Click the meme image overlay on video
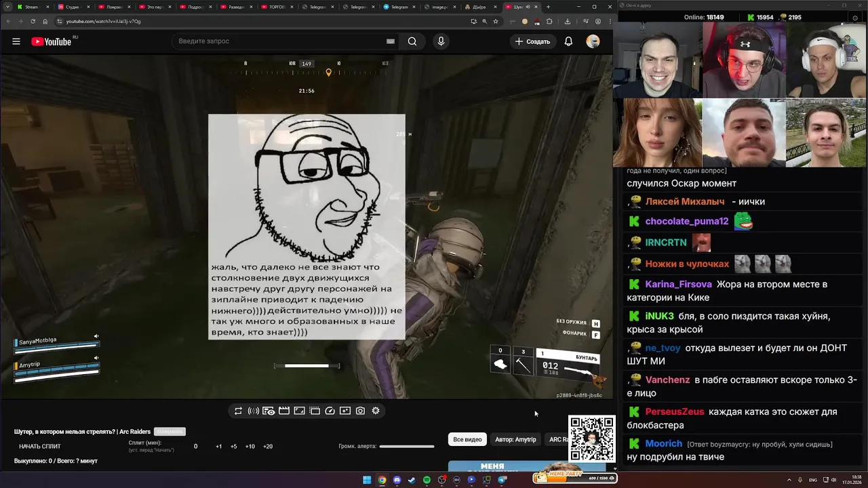The width and height of the screenshot is (868, 488). (x=307, y=226)
